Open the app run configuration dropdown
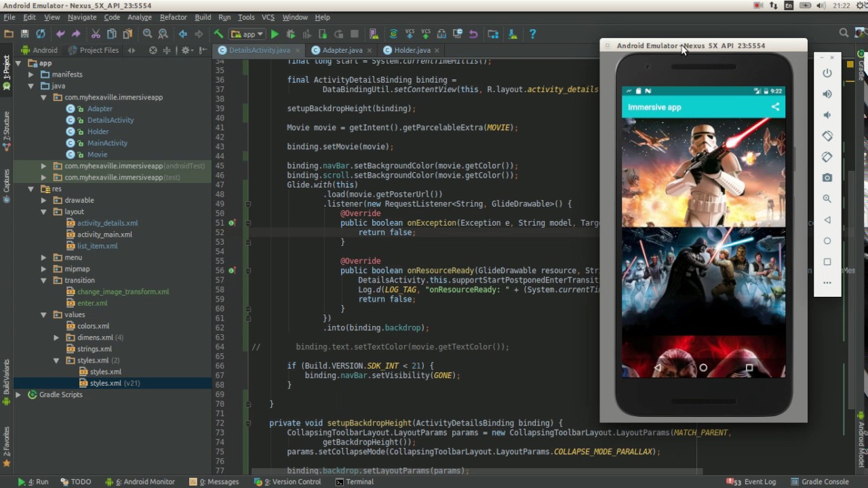 pyautogui.click(x=247, y=34)
